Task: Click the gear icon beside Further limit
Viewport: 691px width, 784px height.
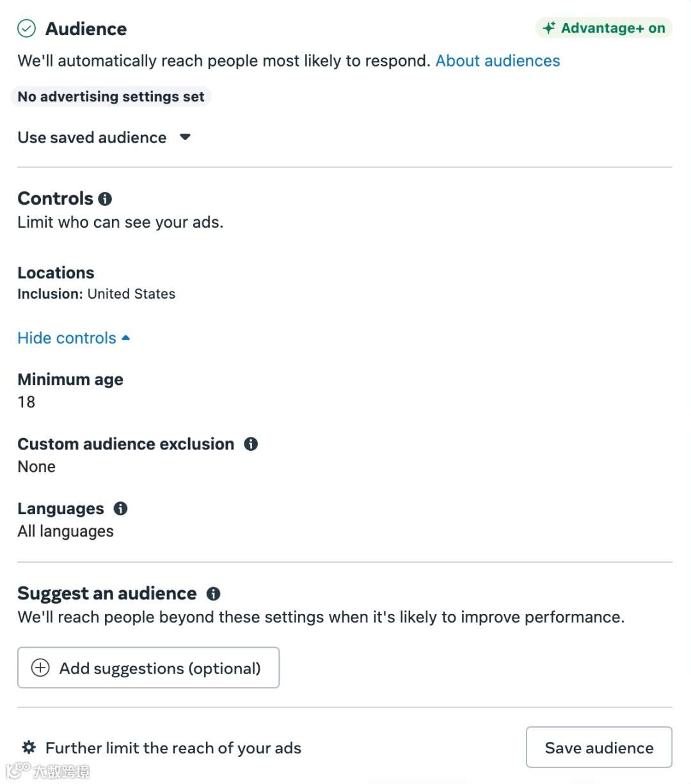Action: 29,748
